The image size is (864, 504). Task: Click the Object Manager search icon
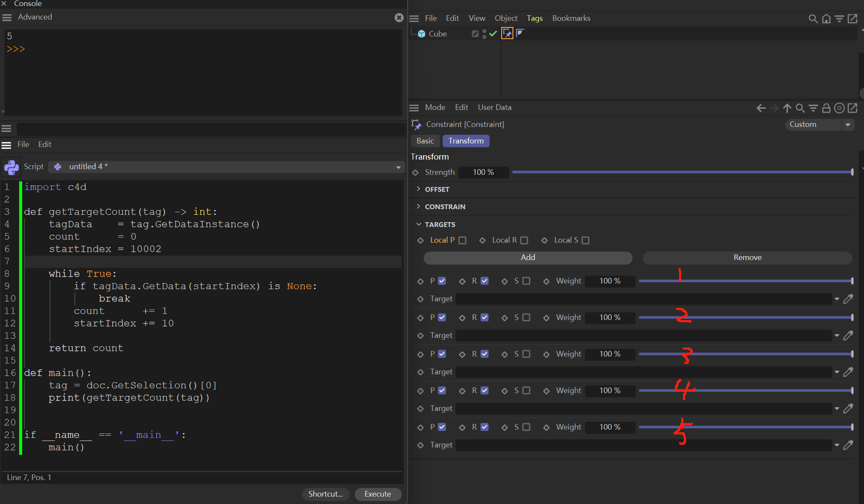[813, 19]
